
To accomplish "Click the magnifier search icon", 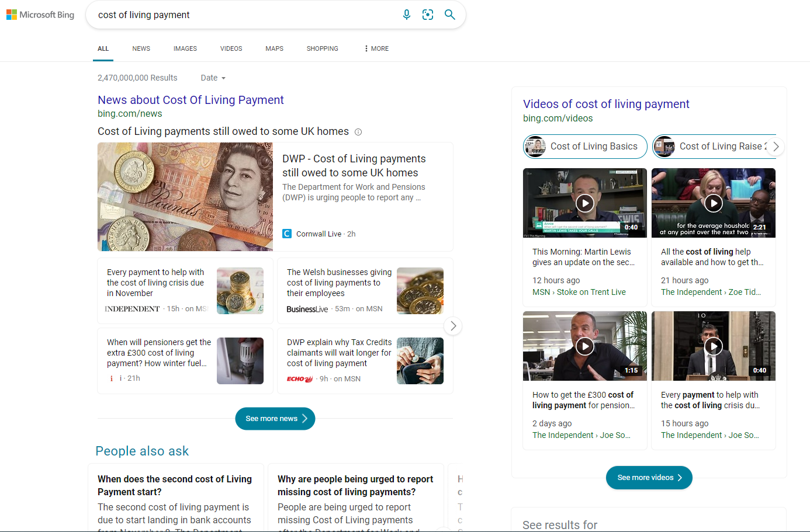I will (449, 15).
